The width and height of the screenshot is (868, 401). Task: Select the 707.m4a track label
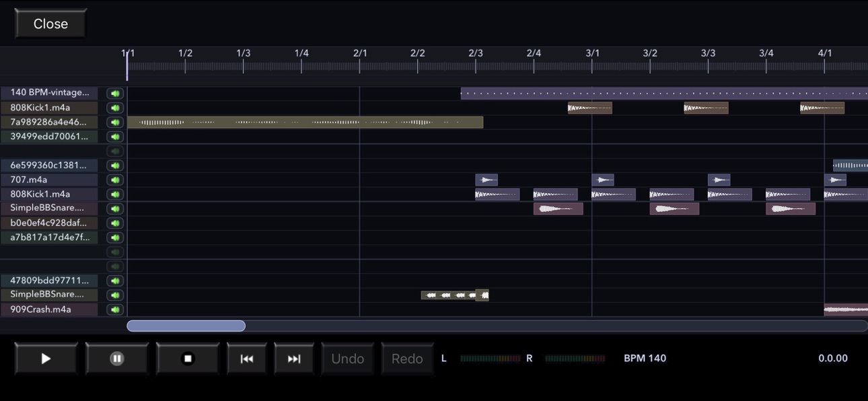pos(49,180)
